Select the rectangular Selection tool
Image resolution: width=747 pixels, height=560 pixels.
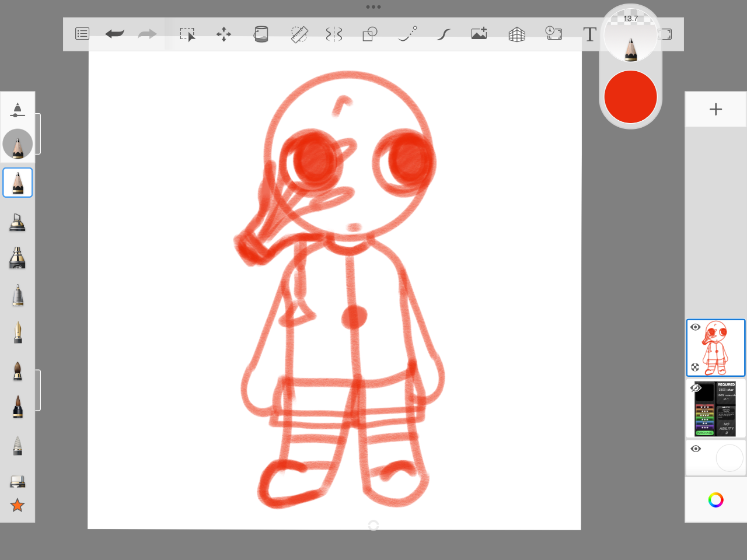(x=187, y=34)
